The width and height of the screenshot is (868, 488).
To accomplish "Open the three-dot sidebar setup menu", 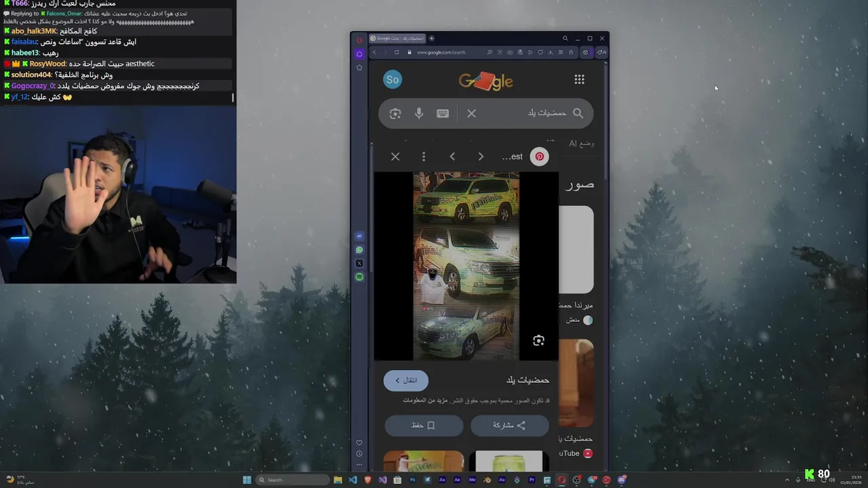I will pyautogui.click(x=359, y=464).
